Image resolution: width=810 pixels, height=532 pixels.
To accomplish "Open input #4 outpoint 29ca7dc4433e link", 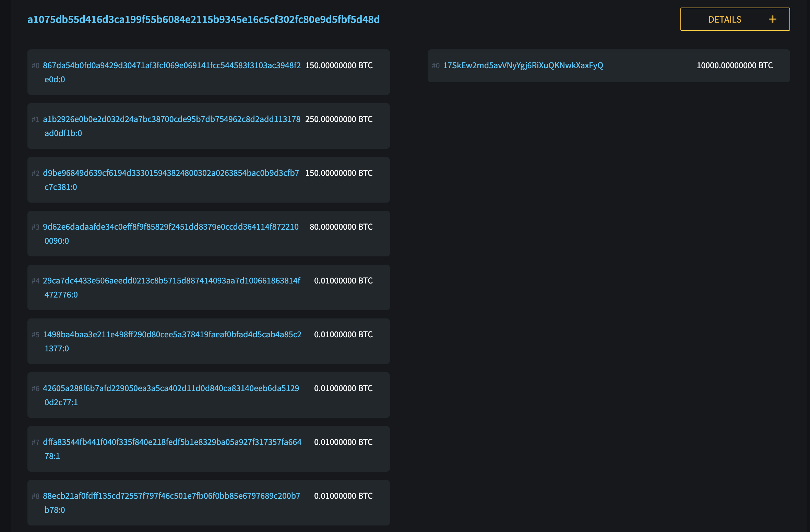I will tap(171, 281).
